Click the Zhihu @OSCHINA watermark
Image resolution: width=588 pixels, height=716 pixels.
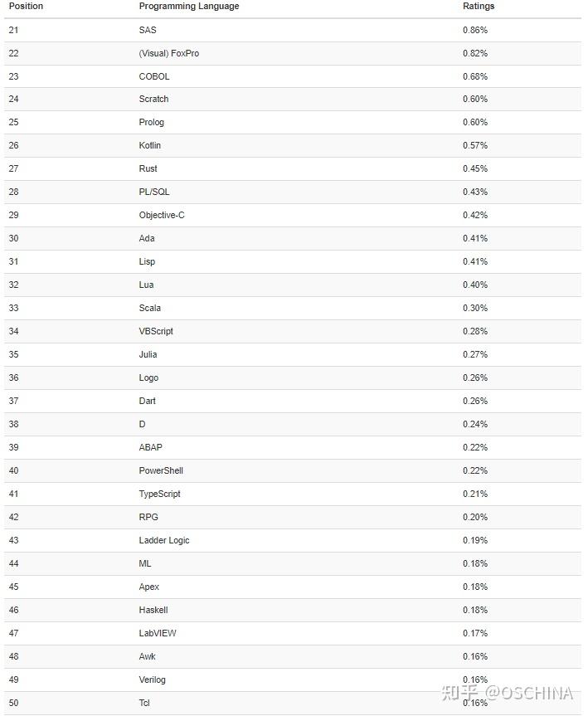pyautogui.click(x=507, y=693)
